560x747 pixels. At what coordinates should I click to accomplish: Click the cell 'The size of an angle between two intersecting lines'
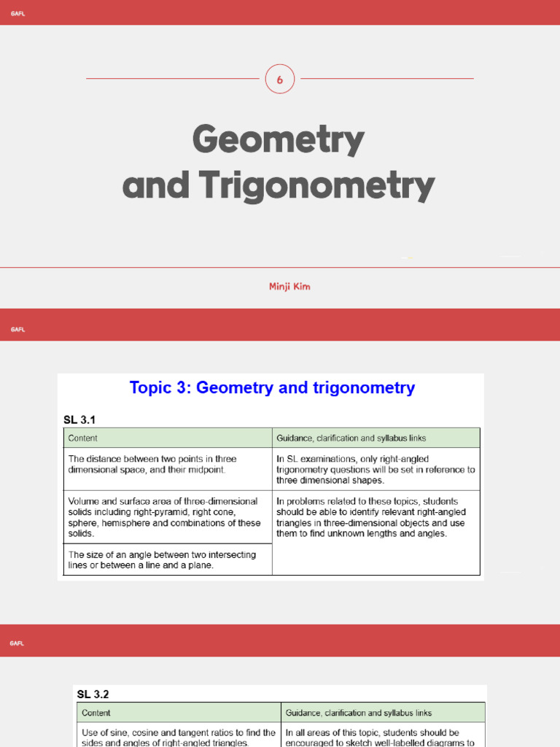pos(168,560)
